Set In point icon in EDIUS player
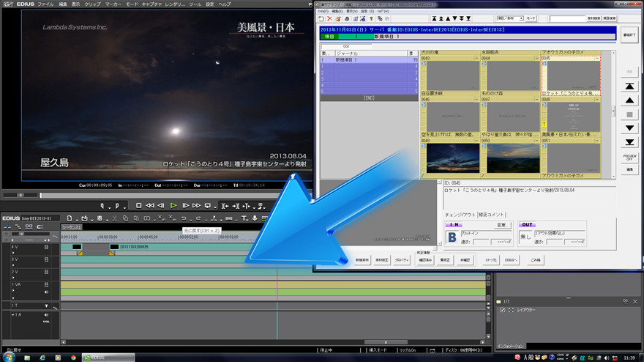Screen dimensions: 644x362 pyautogui.click(x=102, y=206)
